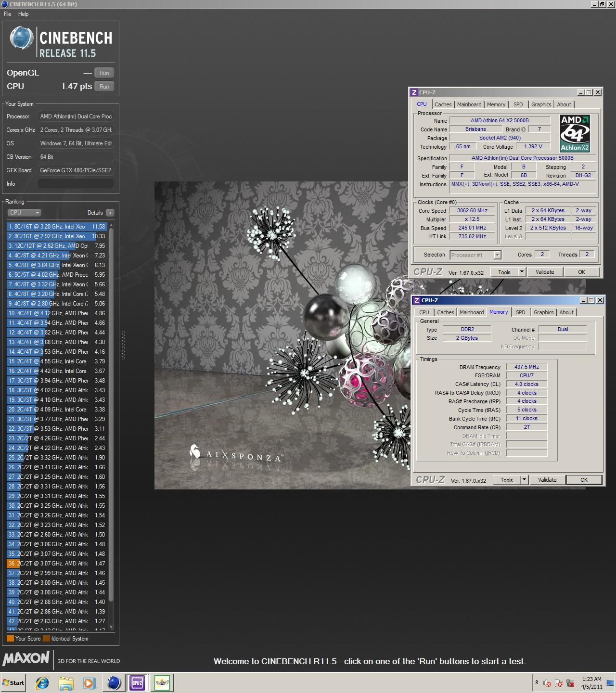Open the Help menu

click(23, 14)
